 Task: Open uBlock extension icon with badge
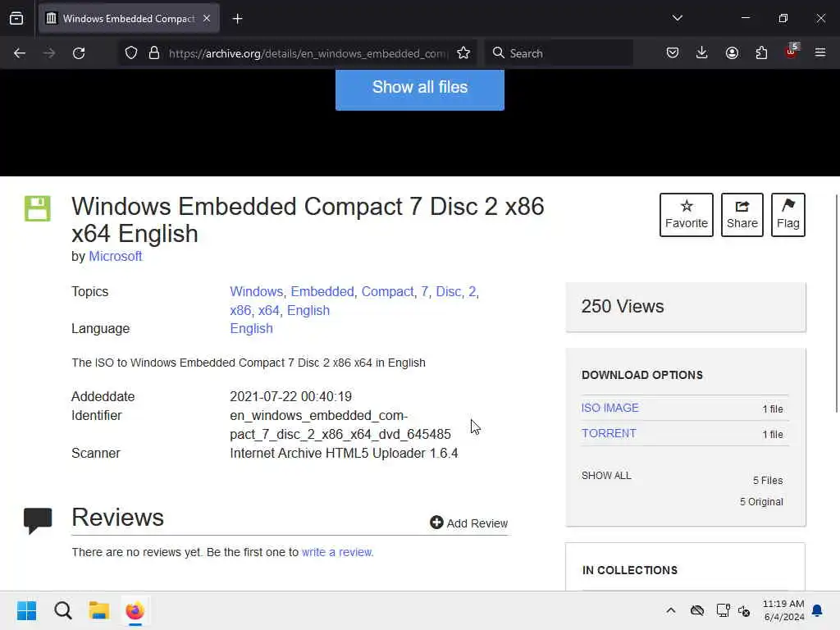tap(792, 51)
